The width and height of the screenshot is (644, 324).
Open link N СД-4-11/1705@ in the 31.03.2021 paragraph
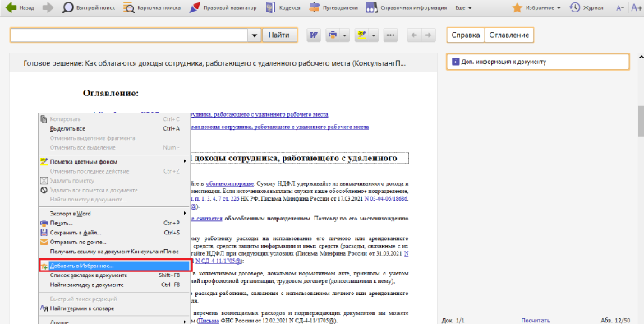tap(218, 262)
